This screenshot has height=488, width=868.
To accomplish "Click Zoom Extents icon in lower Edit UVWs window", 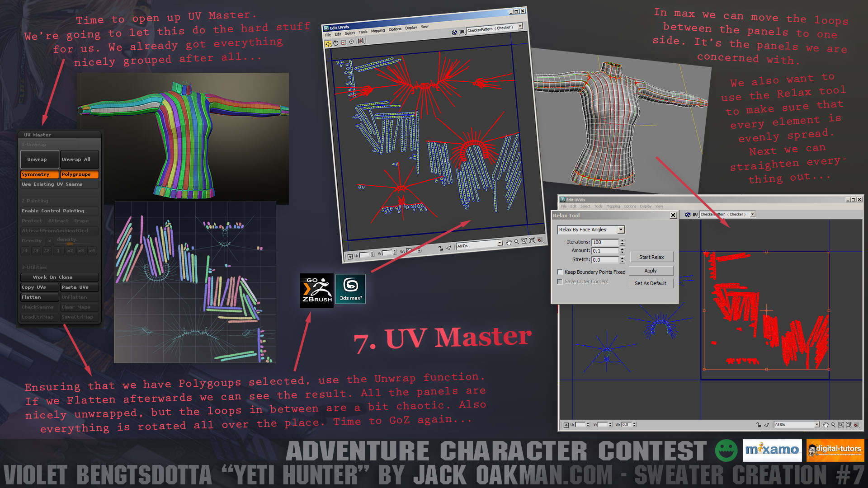I will pos(849,425).
